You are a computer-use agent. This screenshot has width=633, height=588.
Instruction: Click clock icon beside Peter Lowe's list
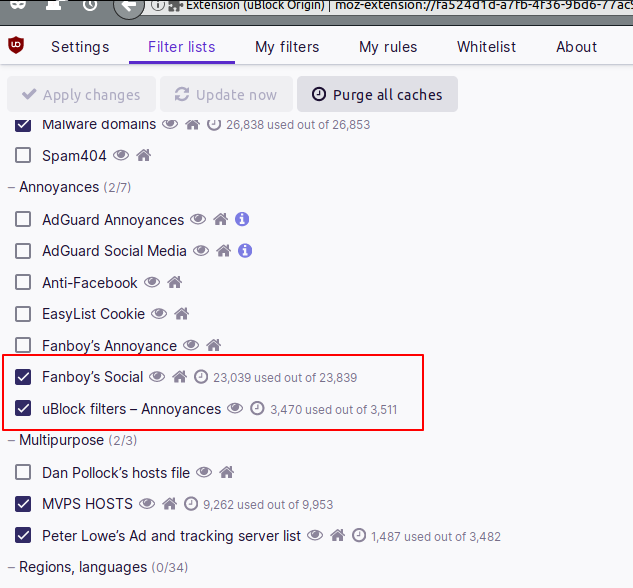[x=359, y=536]
